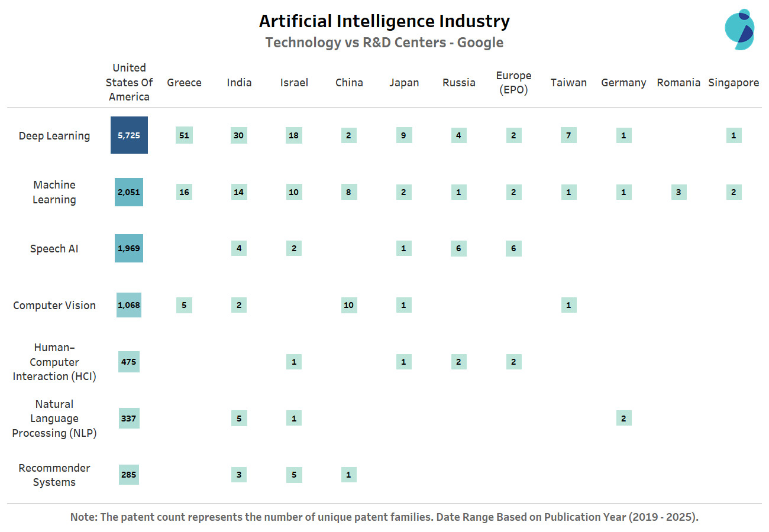Select the Deep Learning row label

54,136
